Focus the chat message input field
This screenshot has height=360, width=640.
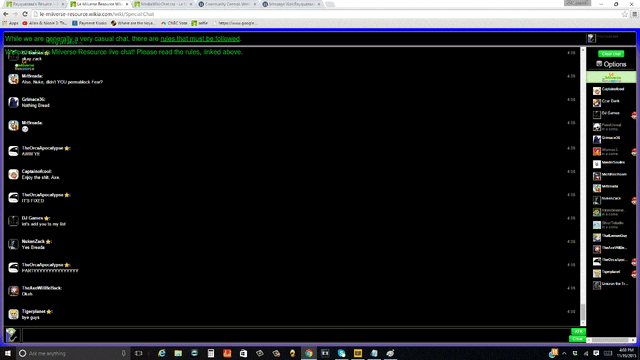click(296, 335)
